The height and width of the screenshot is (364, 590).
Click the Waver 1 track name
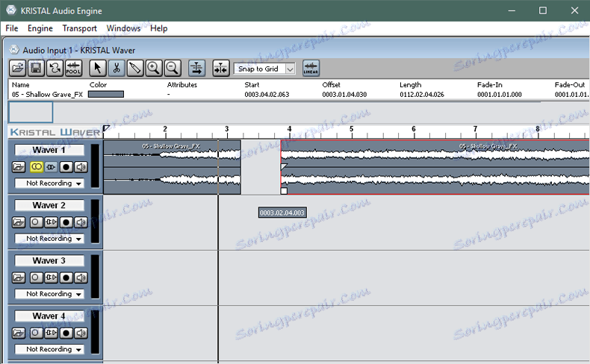49,150
